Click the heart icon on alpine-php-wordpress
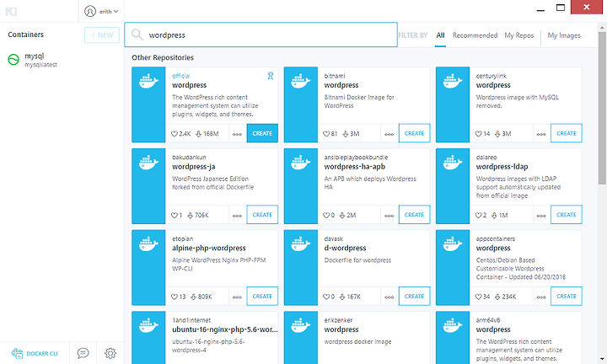607x364 pixels. (x=175, y=297)
